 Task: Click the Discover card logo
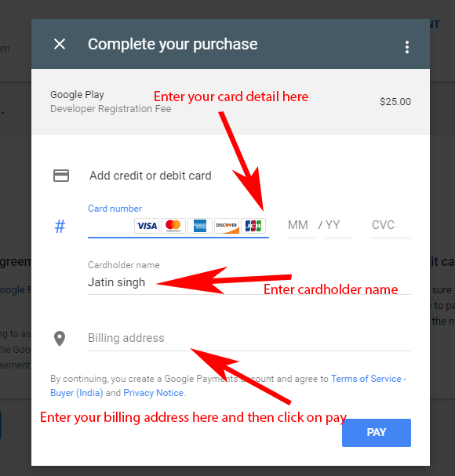pyautogui.click(x=227, y=226)
